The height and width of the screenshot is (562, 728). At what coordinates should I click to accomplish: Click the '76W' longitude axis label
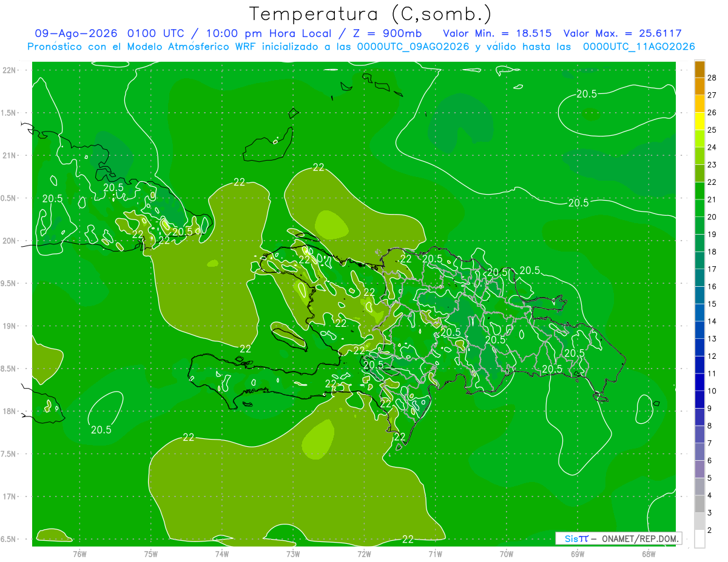(79, 554)
